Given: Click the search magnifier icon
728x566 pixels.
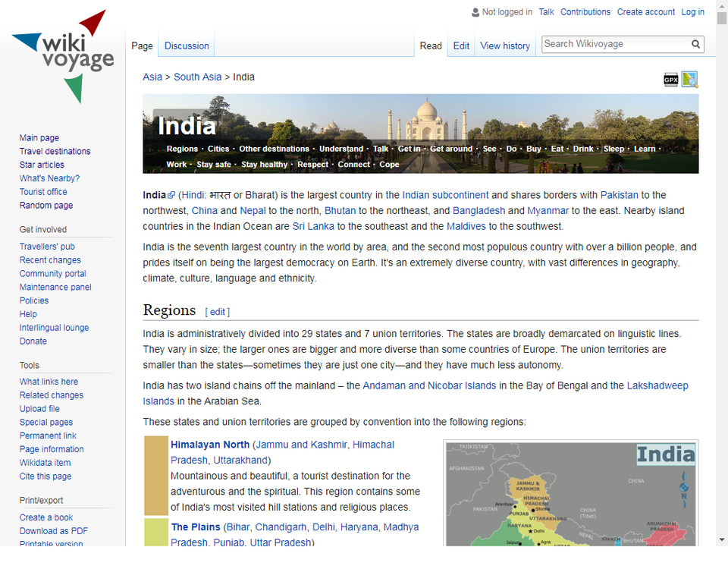Looking at the screenshot, I should [695, 44].
